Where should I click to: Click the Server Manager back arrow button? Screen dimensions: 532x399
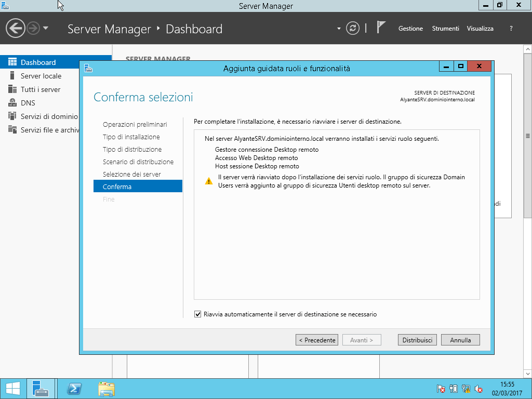pyautogui.click(x=16, y=28)
